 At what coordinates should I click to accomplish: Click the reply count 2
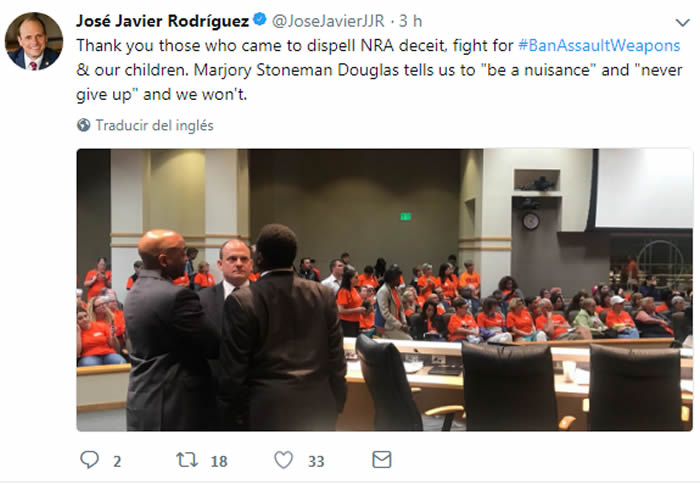click(x=117, y=461)
